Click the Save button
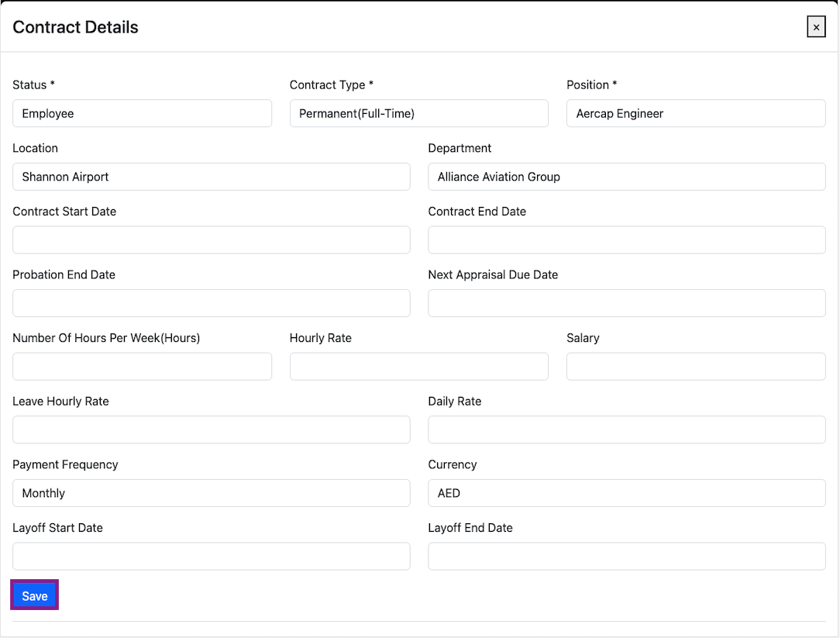 [x=35, y=596]
